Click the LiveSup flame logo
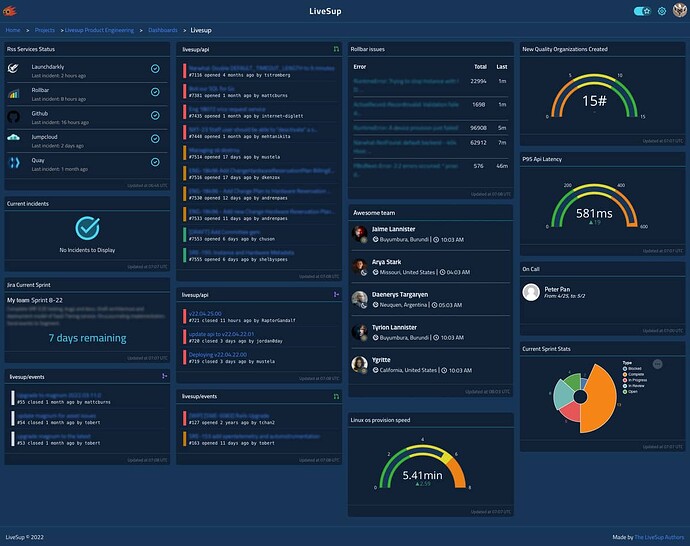 [x=10, y=11]
